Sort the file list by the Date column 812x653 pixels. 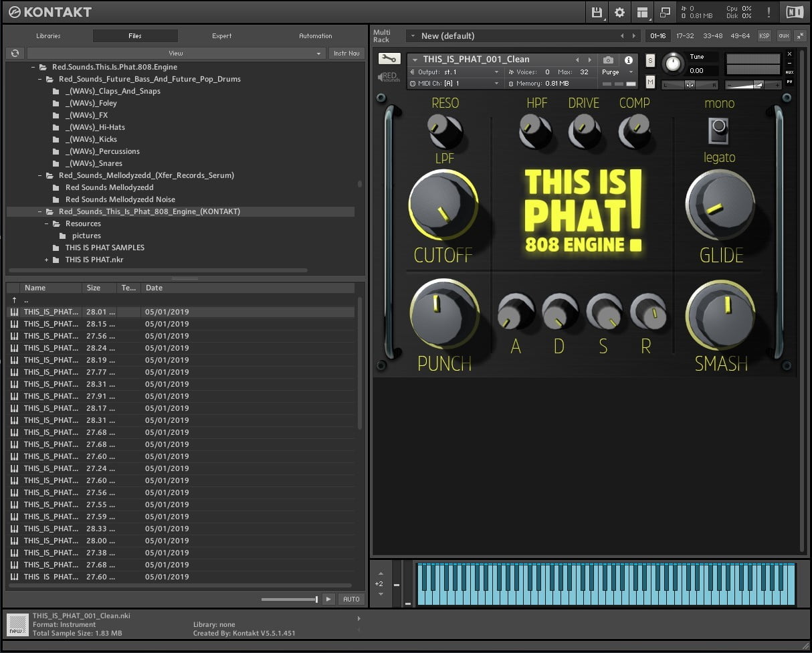(x=247, y=288)
